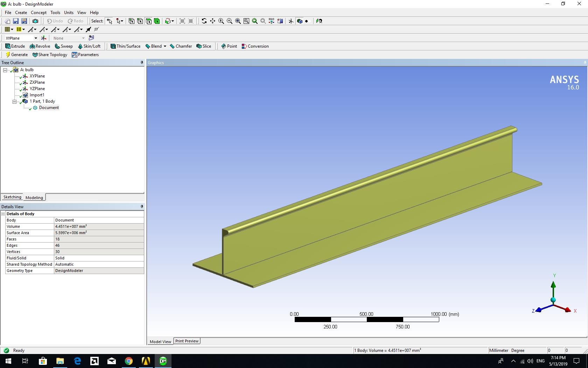Select the Import1 tree item

[37, 95]
